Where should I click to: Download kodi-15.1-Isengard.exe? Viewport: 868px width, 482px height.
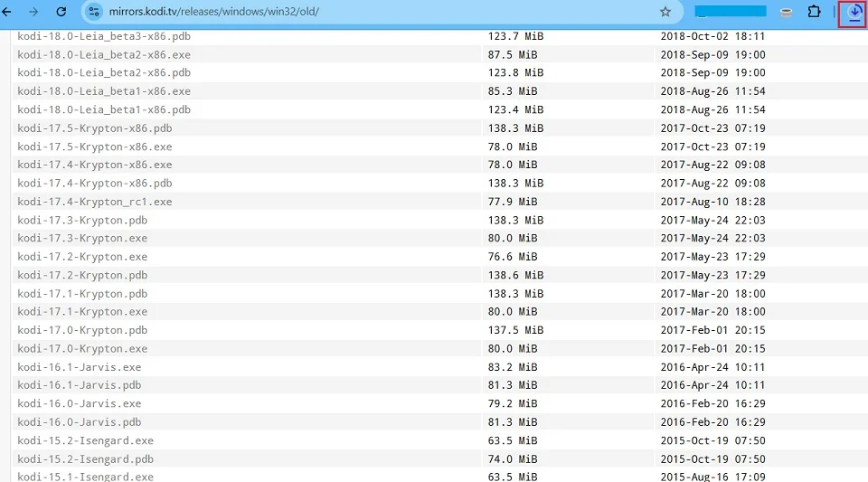[x=85, y=477]
